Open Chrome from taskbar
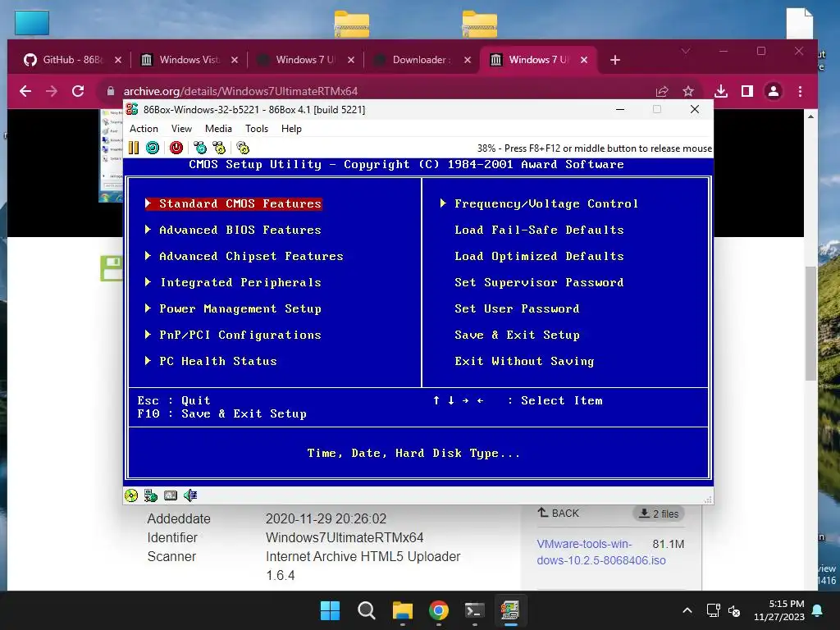Screen dimensions: 840x630 pyautogui.click(x=439, y=610)
